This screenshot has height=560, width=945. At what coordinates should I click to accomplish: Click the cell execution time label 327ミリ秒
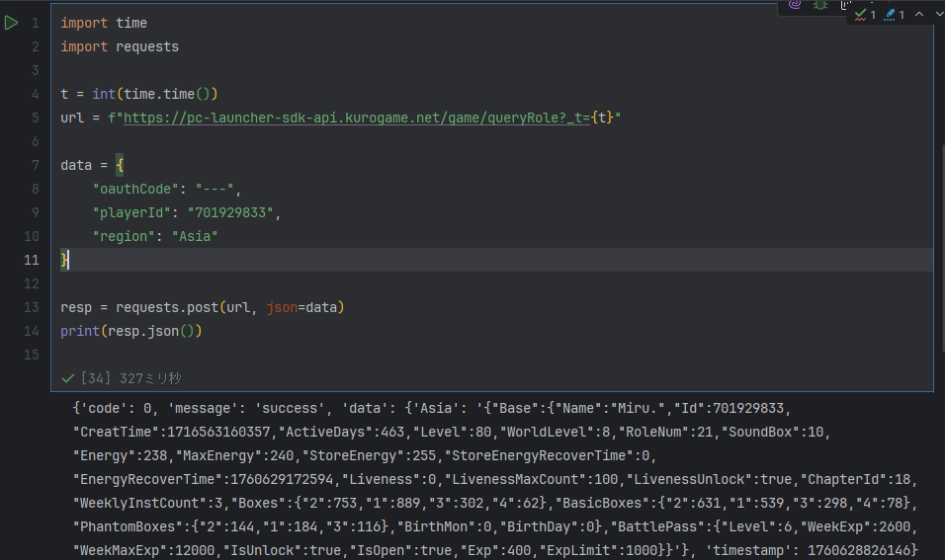(x=150, y=378)
